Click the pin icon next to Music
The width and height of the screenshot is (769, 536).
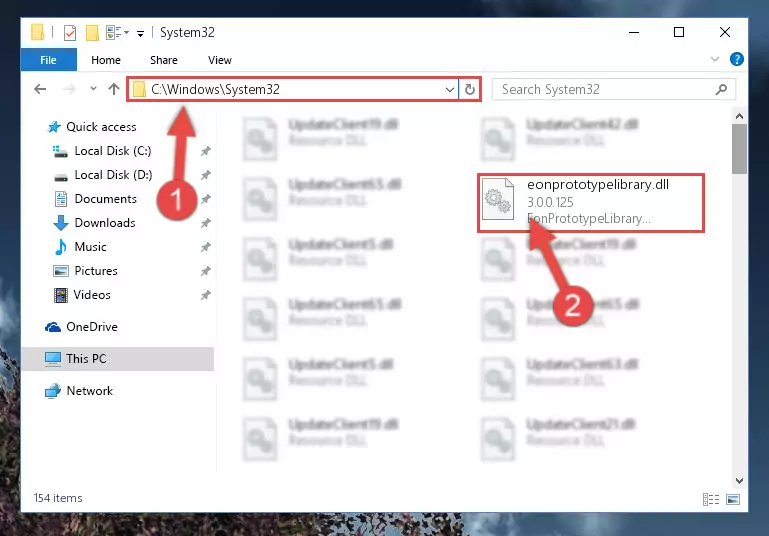click(205, 247)
